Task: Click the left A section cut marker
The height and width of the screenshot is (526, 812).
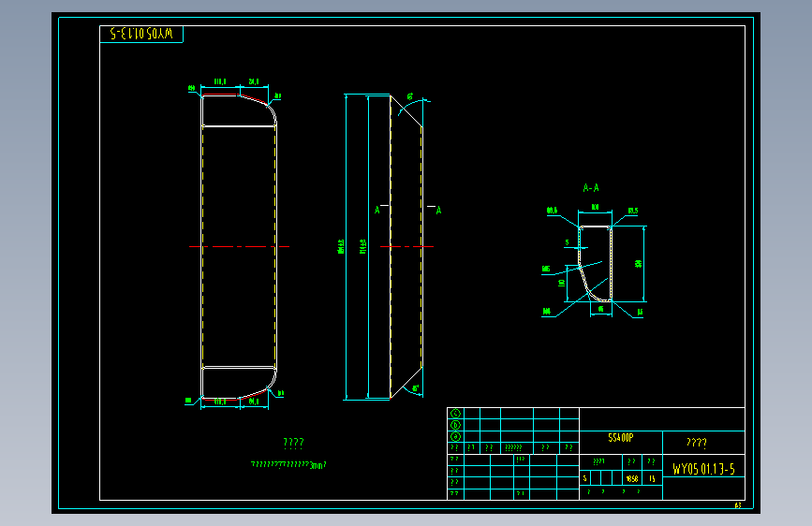Action: point(377,210)
